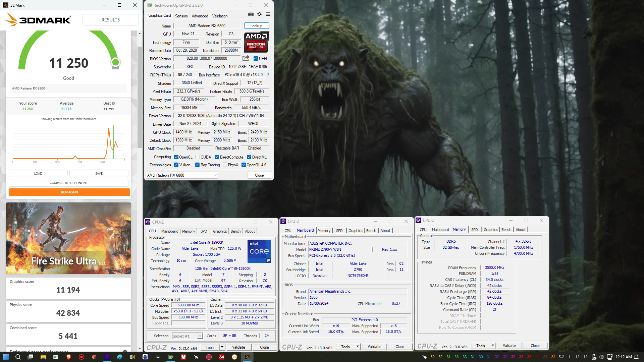Toggle the DirectML checkbox
Viewport: 644px width, 362px height.
[249, 157]
